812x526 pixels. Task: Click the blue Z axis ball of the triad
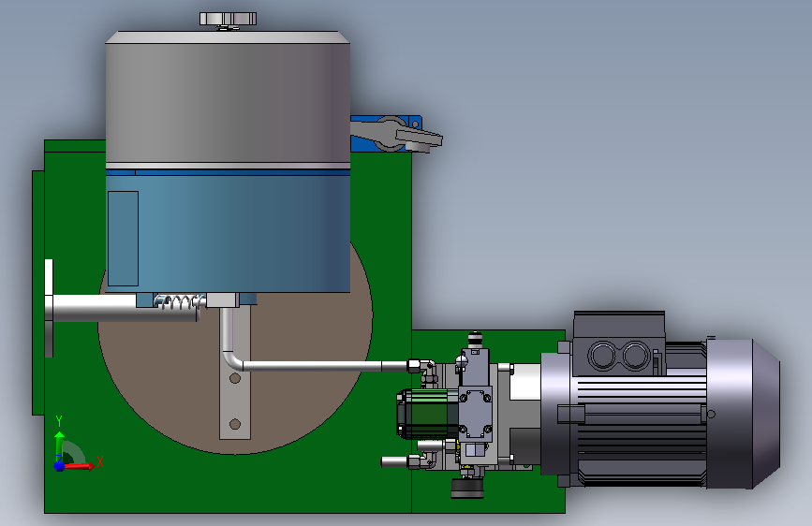(60, 466)
